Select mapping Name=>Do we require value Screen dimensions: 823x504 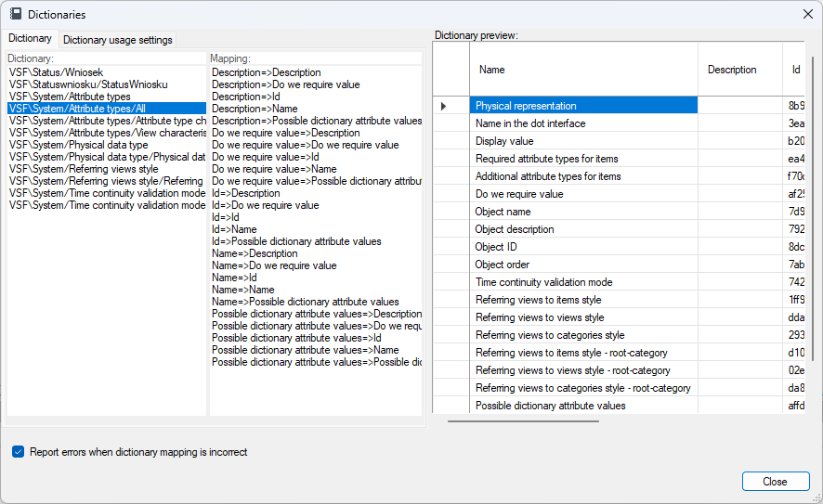pyautogui.click(x=316, y=265)
